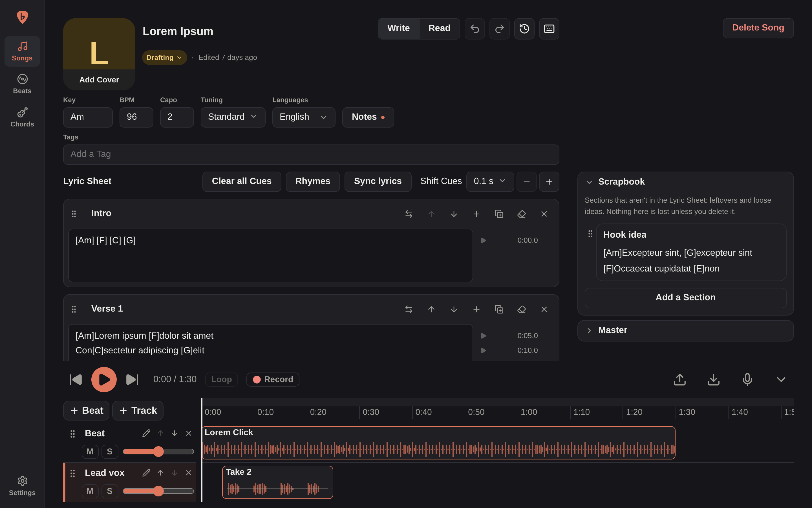Viewport: 812px width, 508px height.
Task: Go to Songs in the sidebar
Action: tap(22, 51)
